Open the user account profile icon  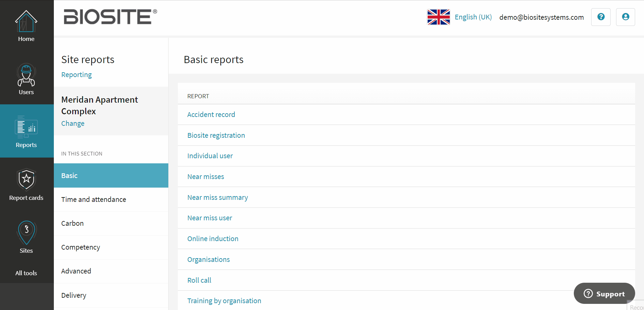point(626,17)
